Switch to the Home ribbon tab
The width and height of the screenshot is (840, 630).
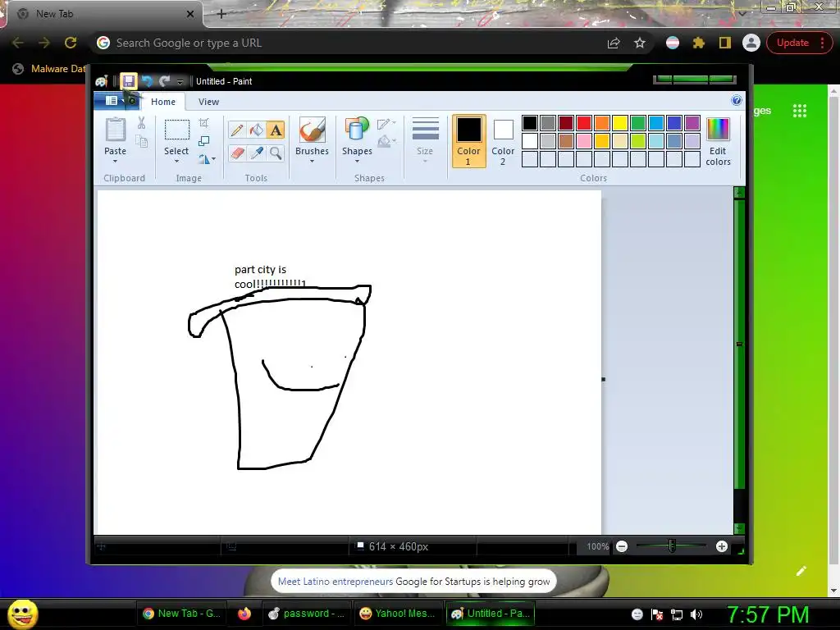(163, 102)
